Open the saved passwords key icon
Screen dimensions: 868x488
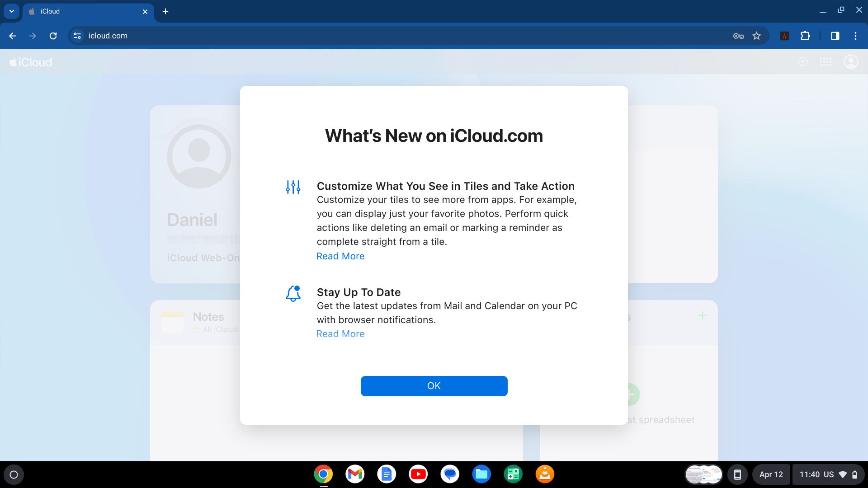(738, 36)
